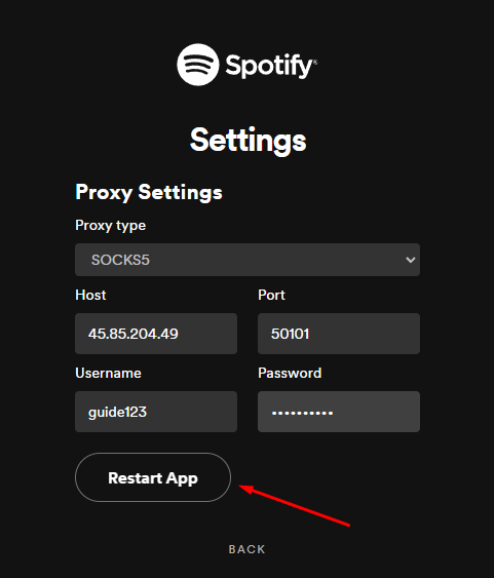Click the tail end of the red arrow
The height and width of the screenshot is (578, 494).
[346, 524]
